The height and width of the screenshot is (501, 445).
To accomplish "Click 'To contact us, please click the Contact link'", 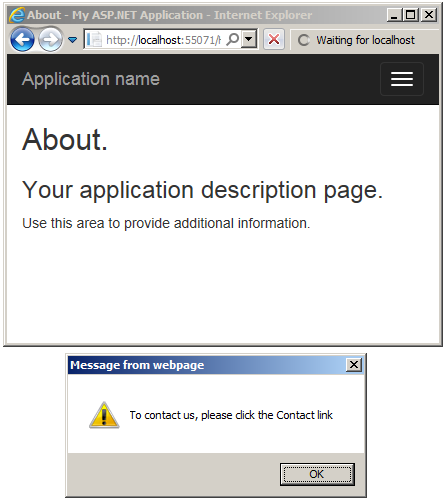I will pos(231,415).
